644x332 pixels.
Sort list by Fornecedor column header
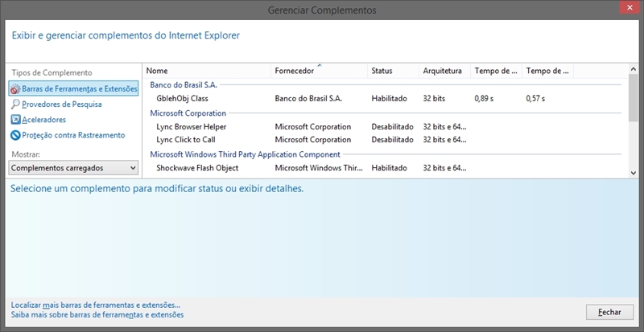317,71
